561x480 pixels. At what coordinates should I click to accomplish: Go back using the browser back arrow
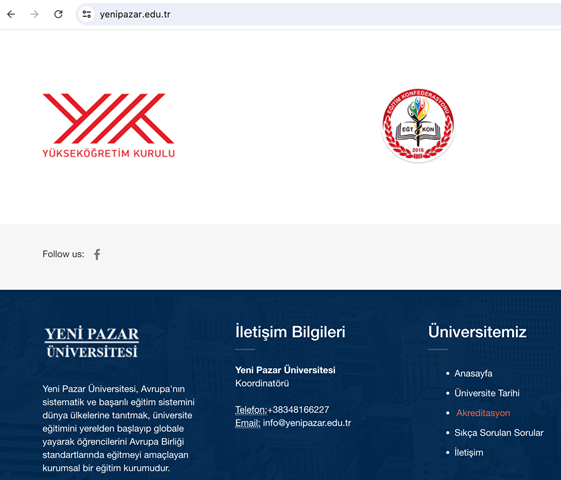[x=11, y=14]
